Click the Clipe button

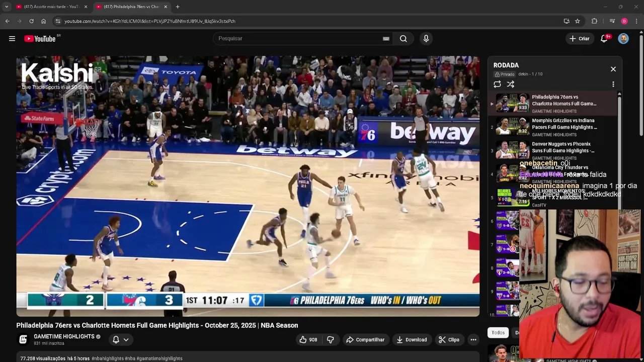coord(449,340)
